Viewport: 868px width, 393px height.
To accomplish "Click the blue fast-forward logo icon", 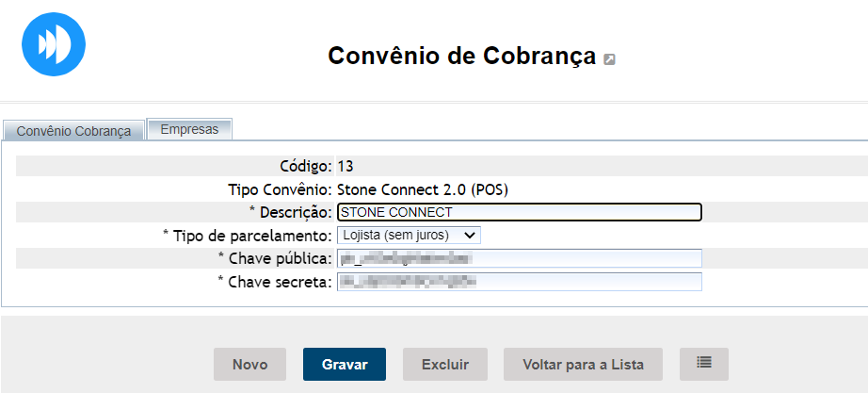I will pos(54,44).
